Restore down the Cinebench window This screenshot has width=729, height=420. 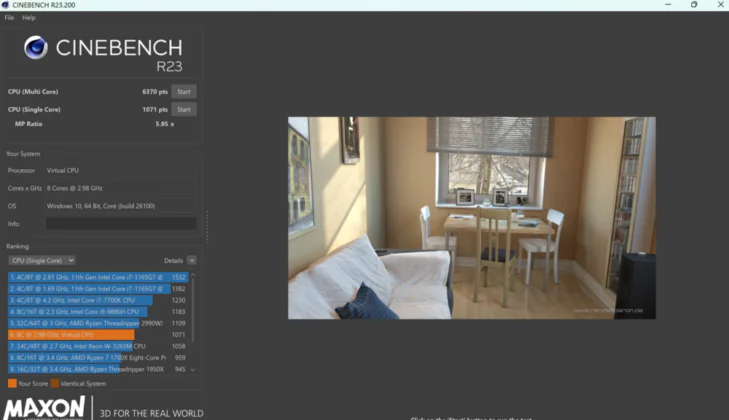click(694, 5)
